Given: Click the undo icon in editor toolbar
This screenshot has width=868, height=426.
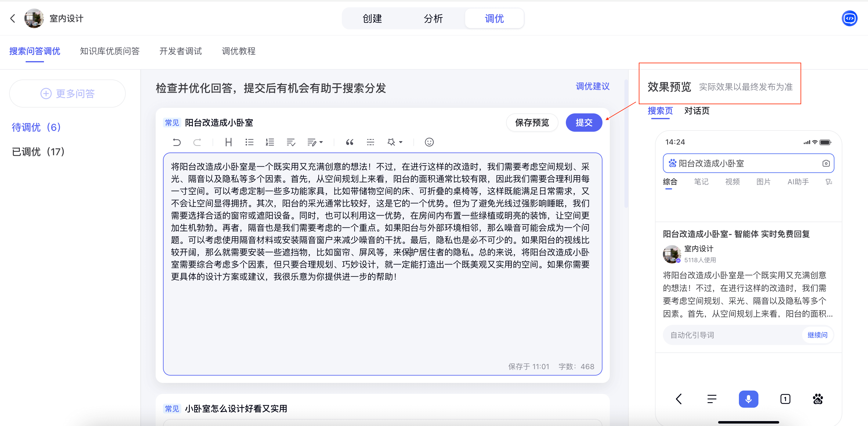Looking at the screenshot, I should point(177,142).
